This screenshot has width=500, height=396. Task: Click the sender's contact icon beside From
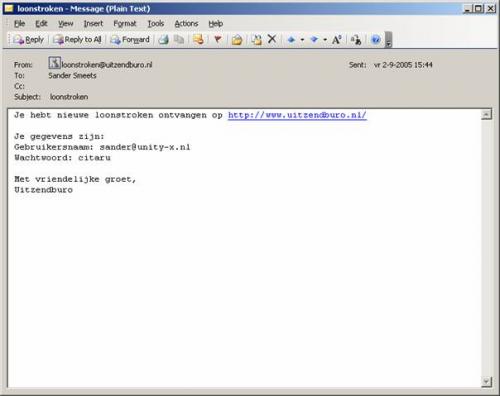pyautogui.click(x=54, y=63)
